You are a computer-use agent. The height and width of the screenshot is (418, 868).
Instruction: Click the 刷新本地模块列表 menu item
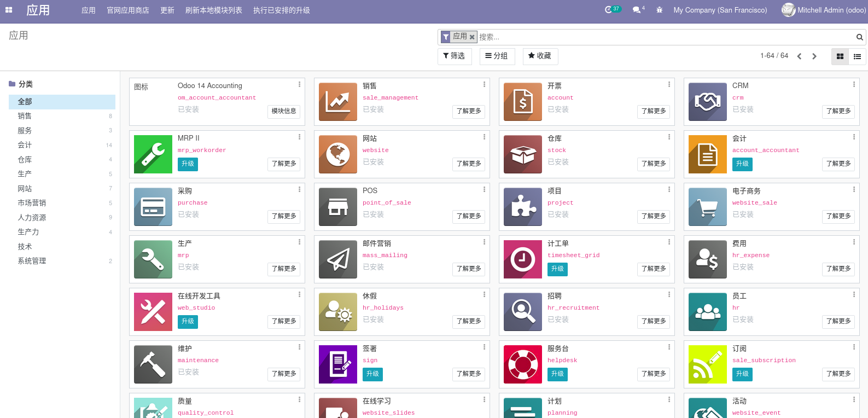(213, 10)
